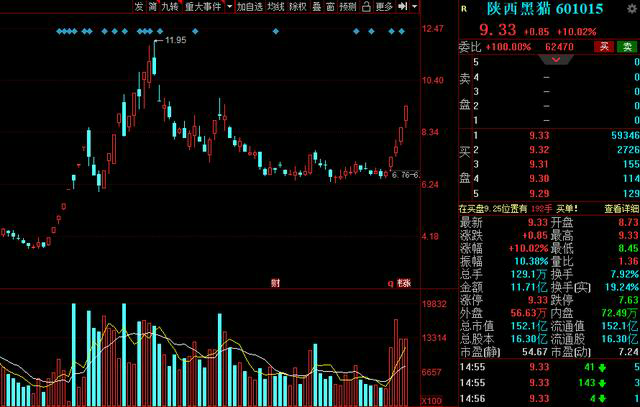The width and height of the screenshot is (640, 407).
Task: Click the 简 toolbar button
Action: [x=153, y=6]
